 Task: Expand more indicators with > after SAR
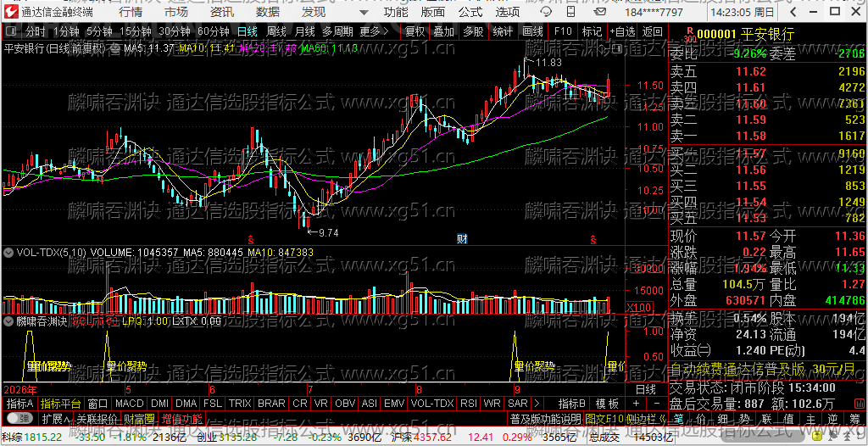click(x=536, y=403)
